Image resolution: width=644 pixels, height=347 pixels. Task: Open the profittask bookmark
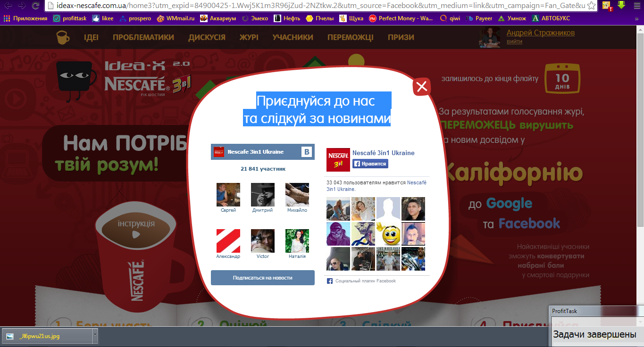(x=70, y=18)
